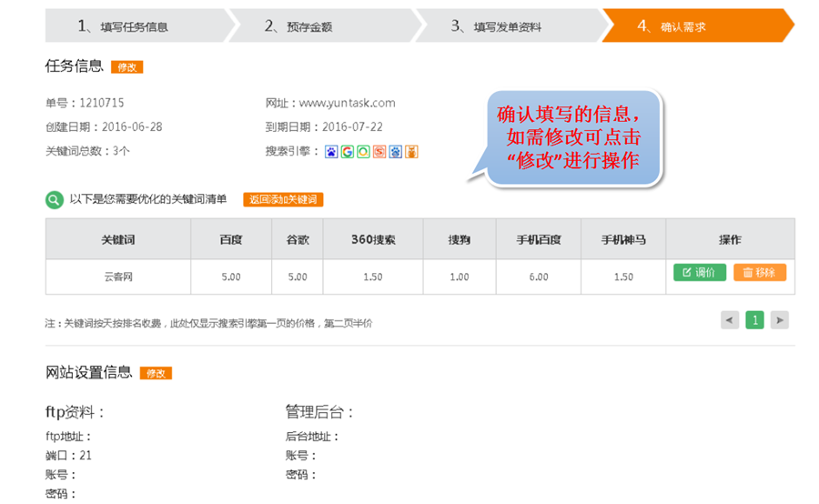Go to previous page with left arrow
Image resolution: width=819 pixels, height=504 pixels.
(730, 319)
